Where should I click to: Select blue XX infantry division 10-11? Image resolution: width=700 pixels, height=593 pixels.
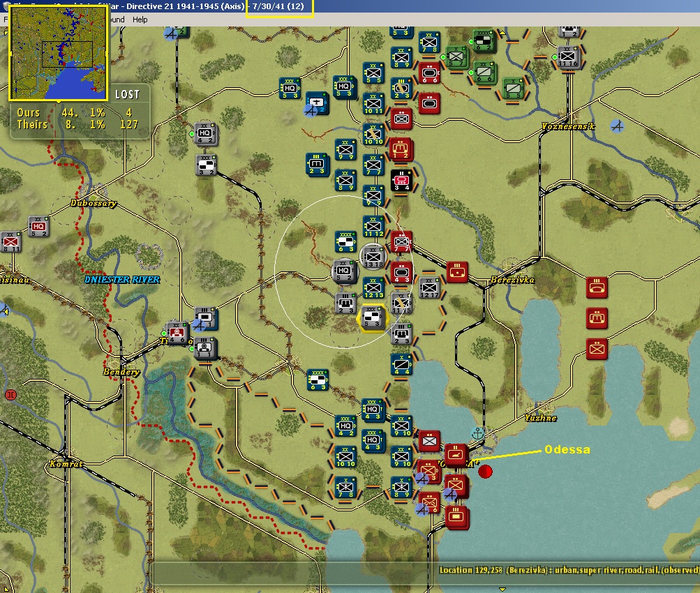(x=373, y=104)
